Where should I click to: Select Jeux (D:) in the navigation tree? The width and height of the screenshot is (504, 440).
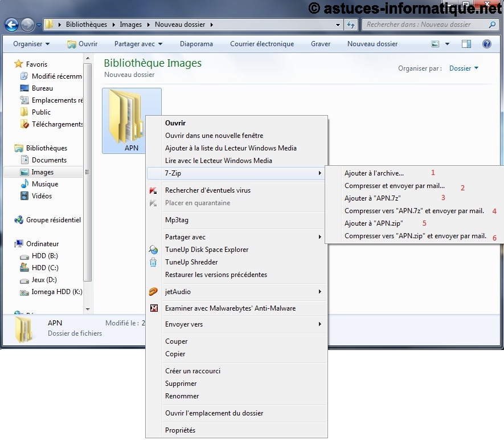coord(43,280)
